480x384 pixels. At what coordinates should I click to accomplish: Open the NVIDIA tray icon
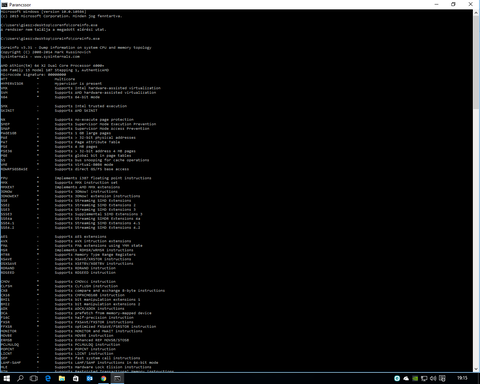(415, 378)
